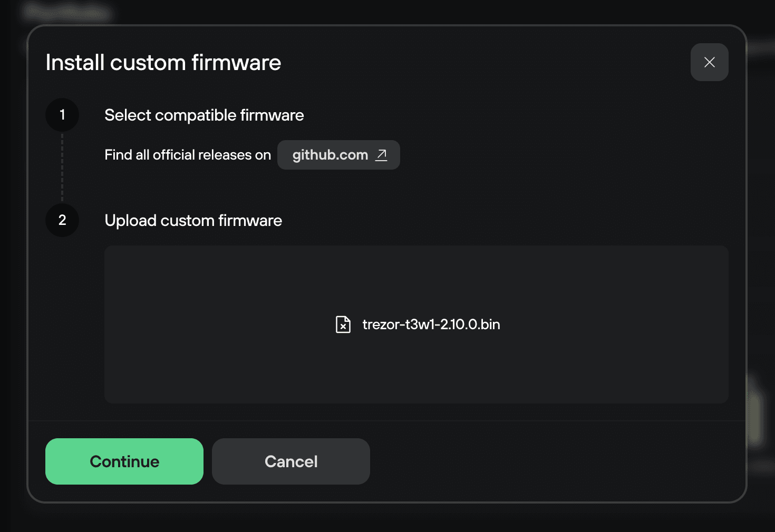Click the Upload custom firmware heading
The width and height of the screenshot is (775, 532).
[x=193, y=220]
